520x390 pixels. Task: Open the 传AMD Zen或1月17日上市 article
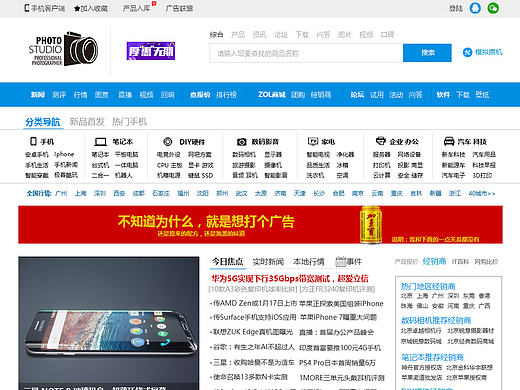255,303
